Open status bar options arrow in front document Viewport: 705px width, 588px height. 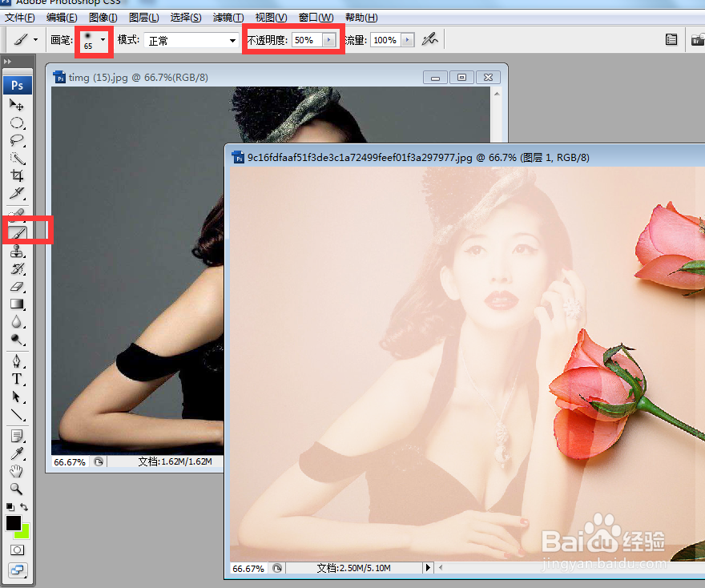point(428,568)
